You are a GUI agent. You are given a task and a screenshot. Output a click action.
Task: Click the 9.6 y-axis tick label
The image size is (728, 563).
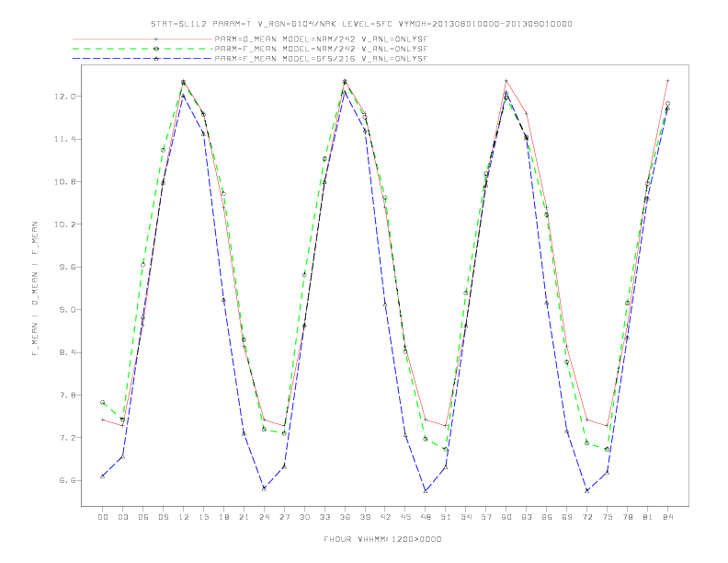coord(67,267)
